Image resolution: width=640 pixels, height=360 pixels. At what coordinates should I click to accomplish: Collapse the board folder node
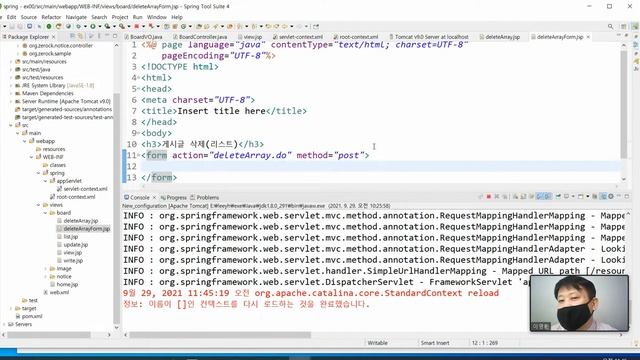[46, 213]
